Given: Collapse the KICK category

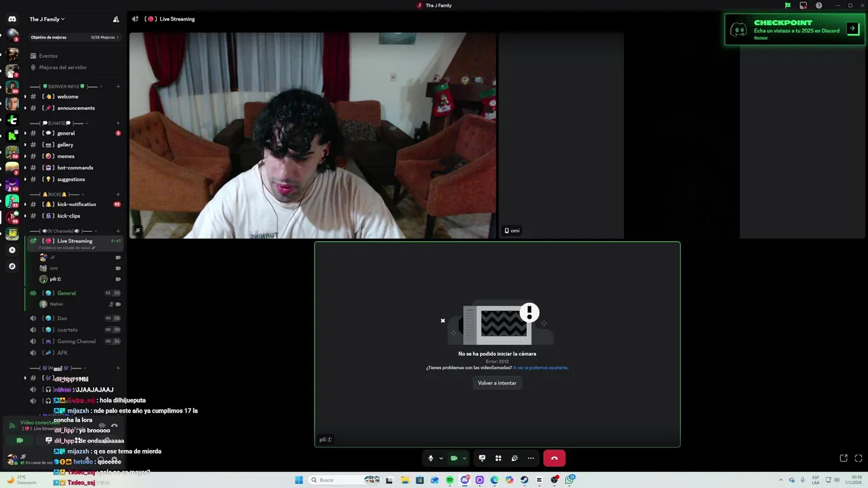Looking at the screenshot, I should 58,195.
